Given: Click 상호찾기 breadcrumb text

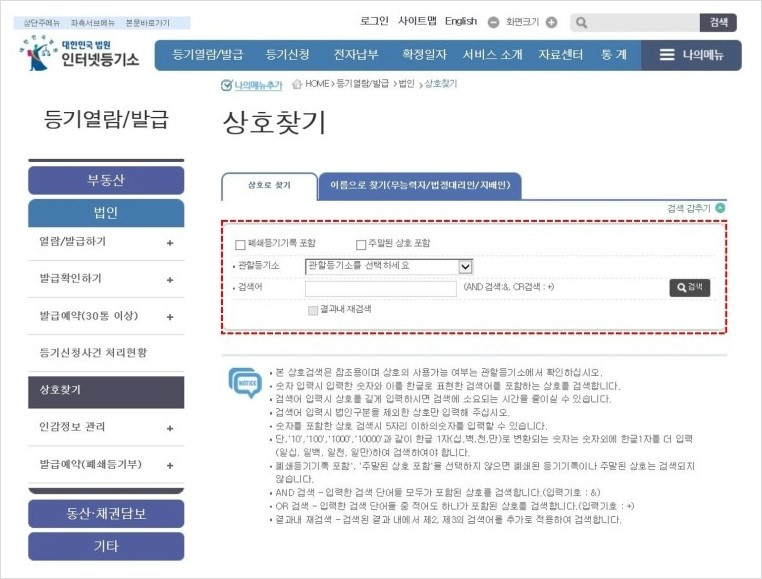Looking at the screenshot, I should (441, 84).
